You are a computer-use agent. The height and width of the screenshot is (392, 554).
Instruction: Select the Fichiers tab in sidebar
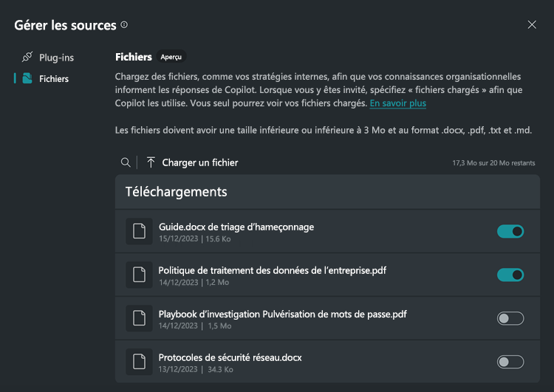[x=54, y=78]
